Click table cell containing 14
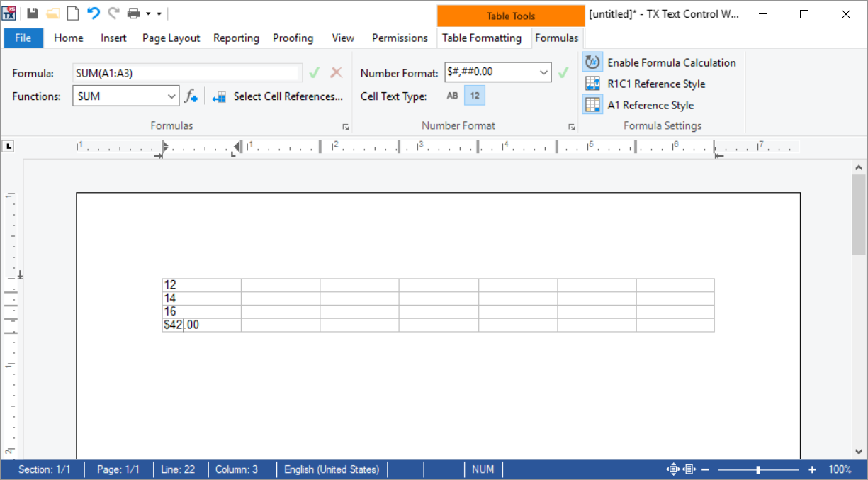Screen dimensions: 868x480 click(x=202, y=298)
